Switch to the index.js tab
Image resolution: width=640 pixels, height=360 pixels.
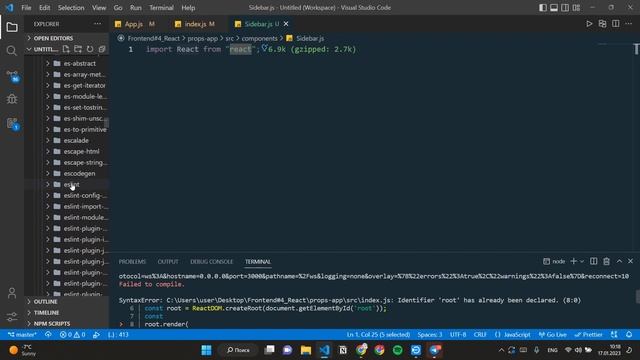click(195, 24)
